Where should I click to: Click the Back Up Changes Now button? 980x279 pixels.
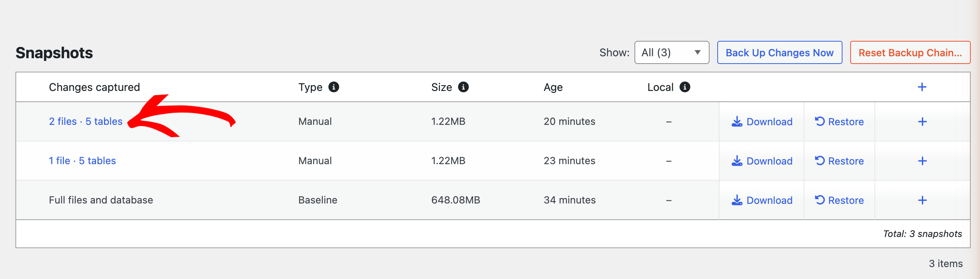(x=780, y=52)
